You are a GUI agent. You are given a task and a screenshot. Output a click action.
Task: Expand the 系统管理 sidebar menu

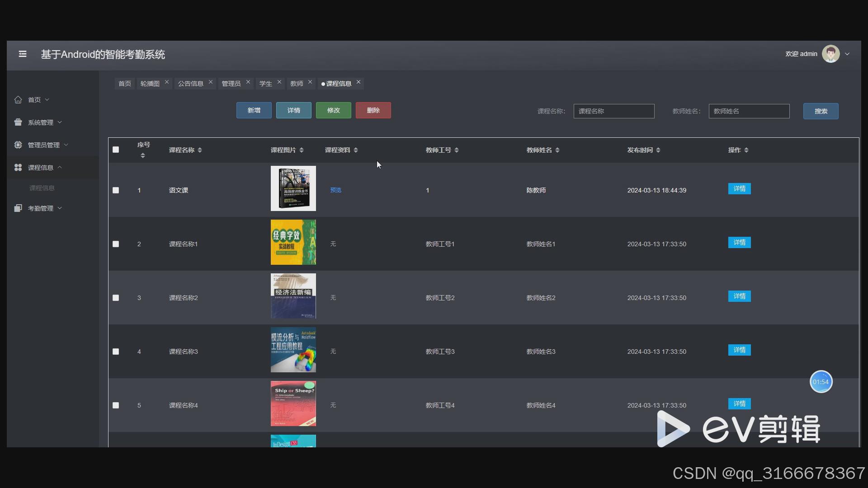click(x=41, y=122)
